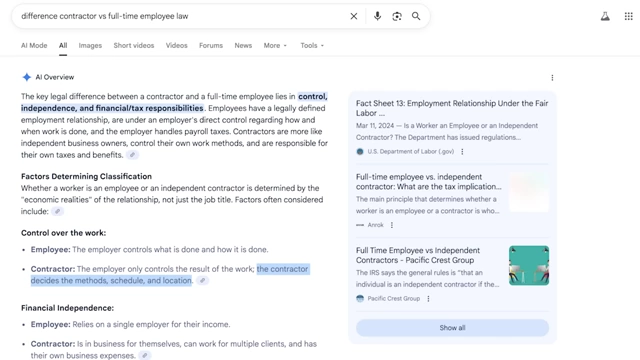Click the Pacific Crest Group favicon

360,298
